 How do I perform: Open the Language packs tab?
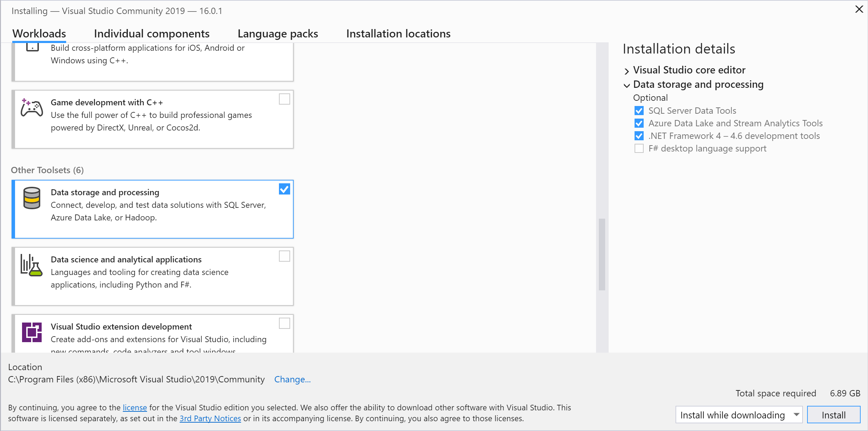pos(278,34)
